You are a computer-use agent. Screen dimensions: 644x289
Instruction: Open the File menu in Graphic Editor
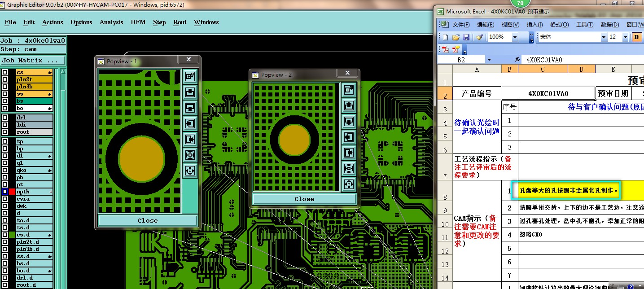(x=10, y=22)
